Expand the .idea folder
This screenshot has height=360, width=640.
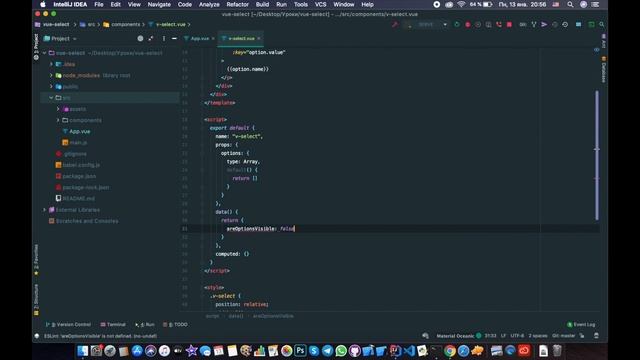click(x=51, y=64)
